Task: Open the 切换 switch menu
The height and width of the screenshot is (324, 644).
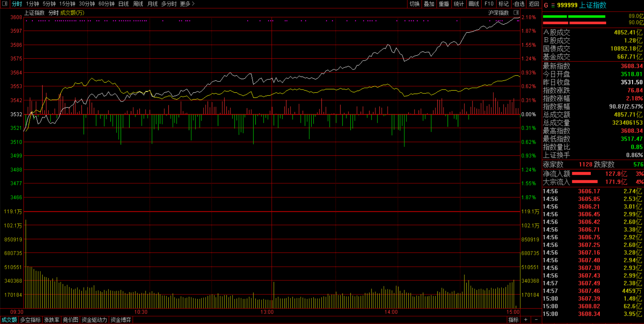Action: point(414,4)
